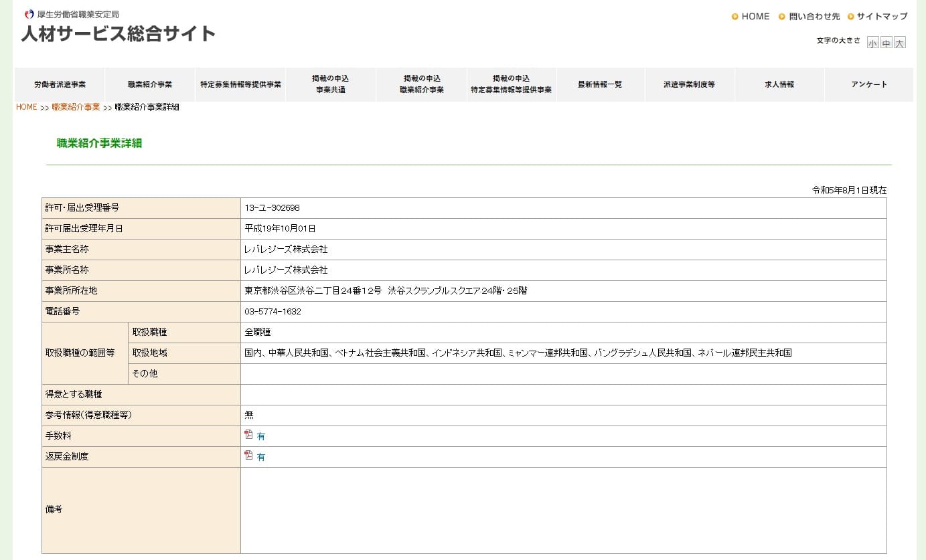
Task: Open the サイトマップ link
Action: [882, 16]
